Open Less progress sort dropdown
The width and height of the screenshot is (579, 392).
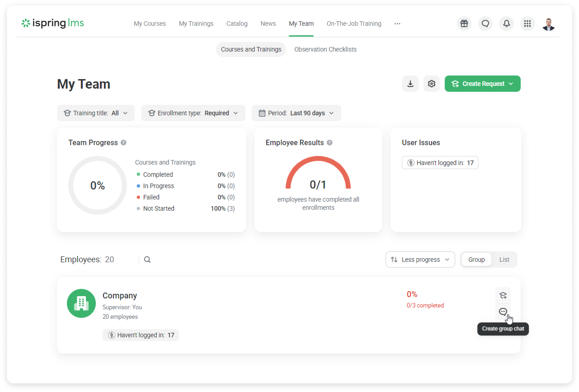click(420, 260)
